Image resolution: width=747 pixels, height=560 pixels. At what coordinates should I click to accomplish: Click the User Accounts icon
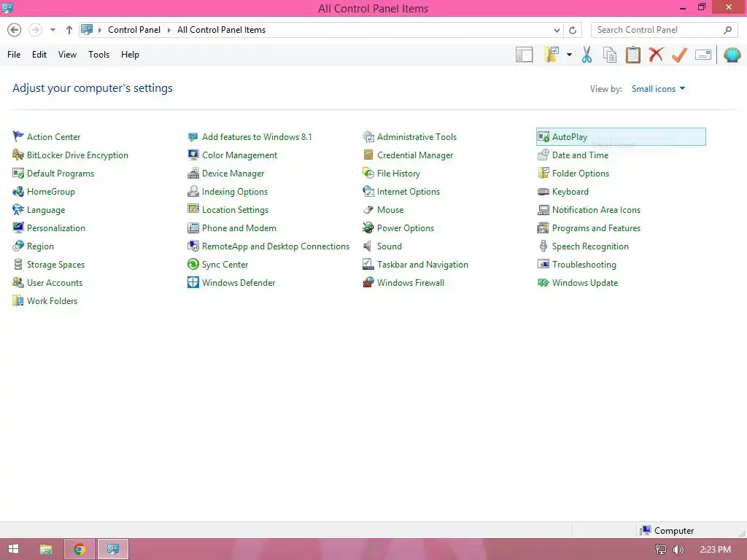coord(18,282)
